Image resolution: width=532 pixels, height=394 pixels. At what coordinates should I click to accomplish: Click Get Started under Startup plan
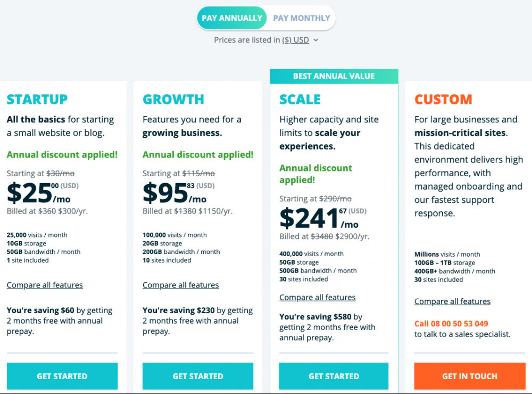[x=62, y=376]
